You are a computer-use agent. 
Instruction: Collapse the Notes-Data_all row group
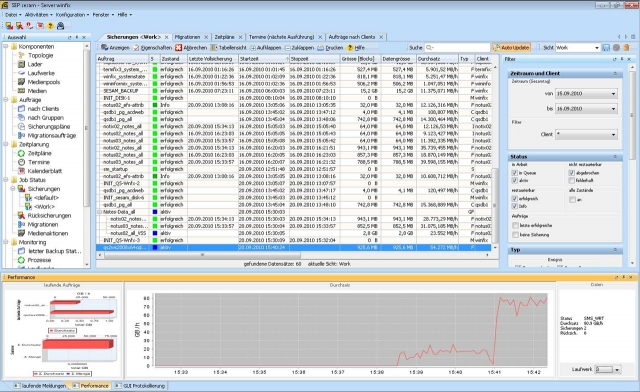click(99, 212)
